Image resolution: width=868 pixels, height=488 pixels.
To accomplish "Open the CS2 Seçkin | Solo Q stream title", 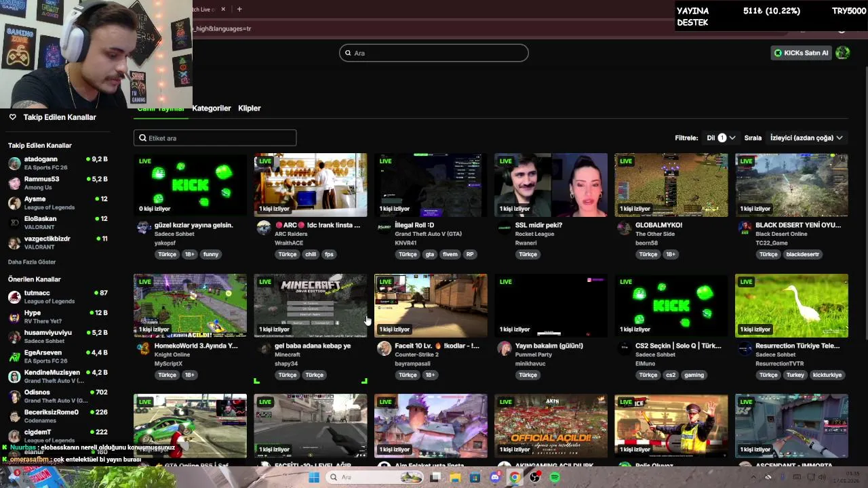I will point(678,346).
